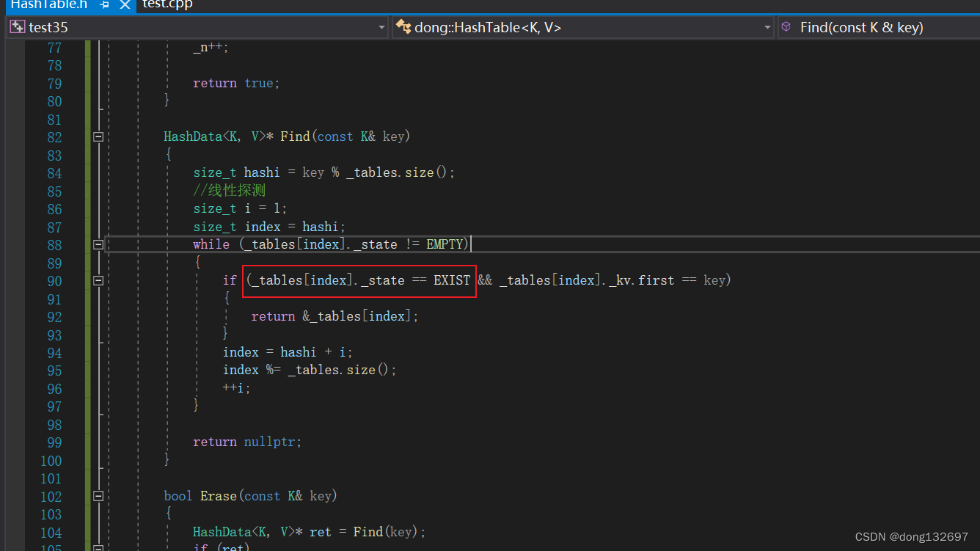Click 'size_t i = 1;' on line 86
This screenshot has height=551, width=980.
pos(241,208)
